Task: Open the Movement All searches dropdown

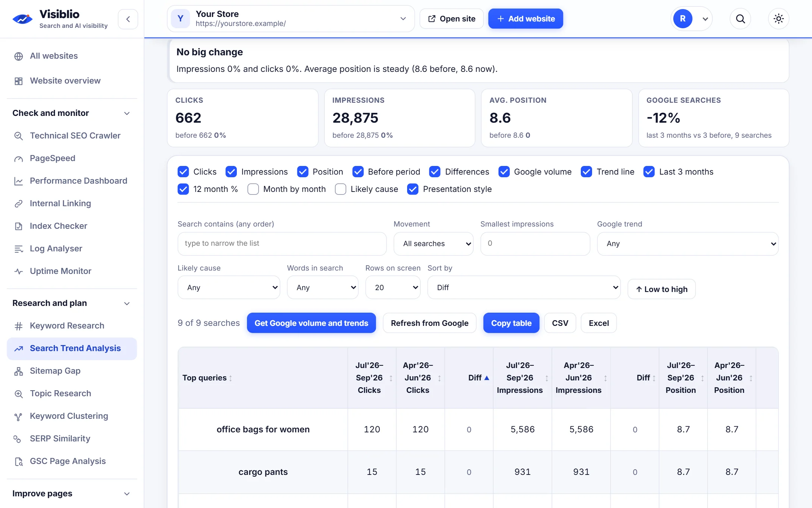Action: point(433,244)
